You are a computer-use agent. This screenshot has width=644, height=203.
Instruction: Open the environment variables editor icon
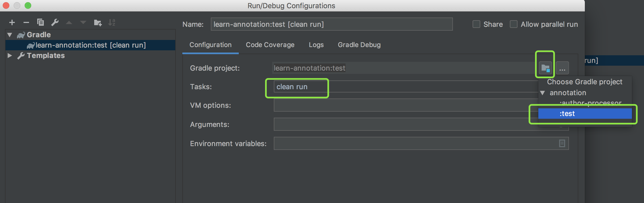pos(562,143)
